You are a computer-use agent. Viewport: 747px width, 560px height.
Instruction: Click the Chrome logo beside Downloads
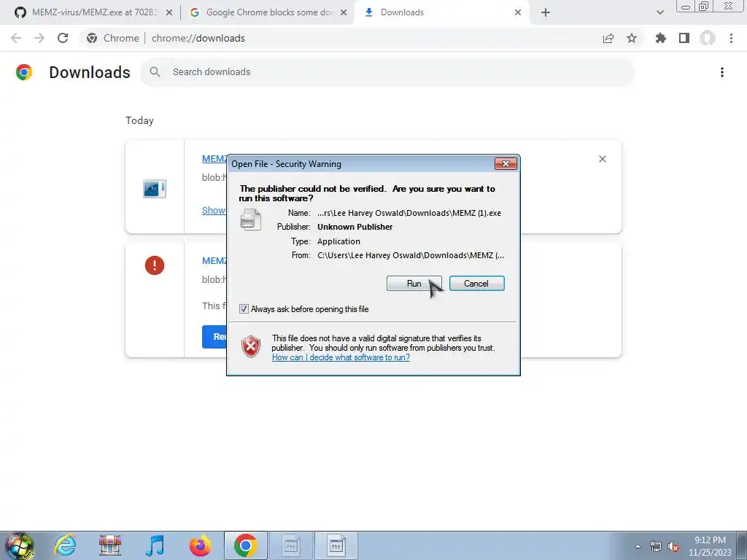click(24, 72)
